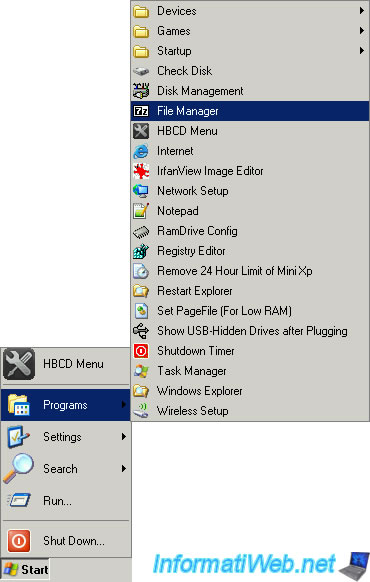Open the Run... dialog entry
Viewport: 370px width, 582px height.
(x=66, y=501)
